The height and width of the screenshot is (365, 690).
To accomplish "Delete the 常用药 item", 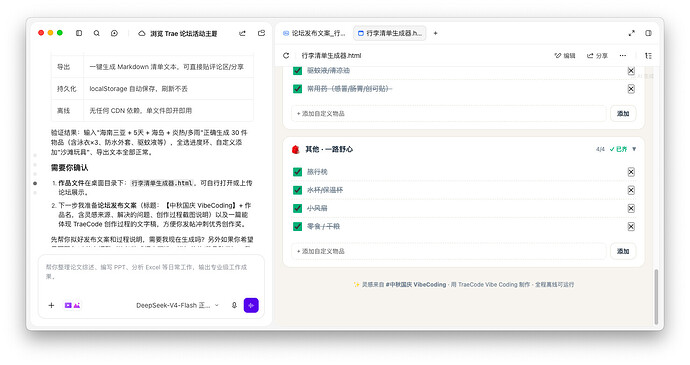I will [x=631, y=89].
